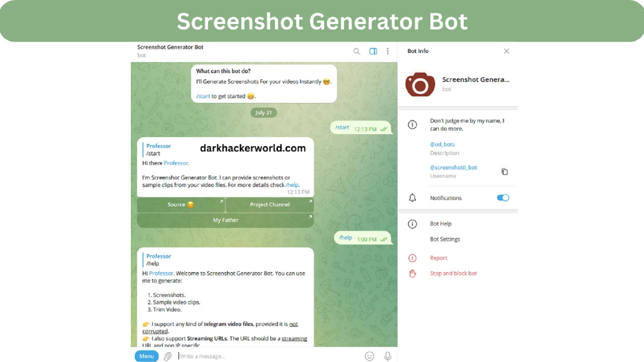
Task: Click the Bot Info panel heading
Action: pyautogui.click(x=418, y=51)
